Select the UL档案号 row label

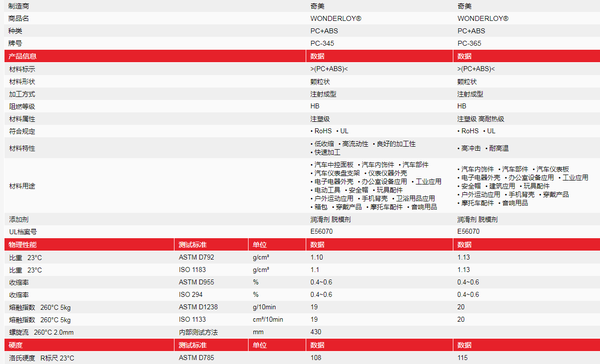point(23,232)
